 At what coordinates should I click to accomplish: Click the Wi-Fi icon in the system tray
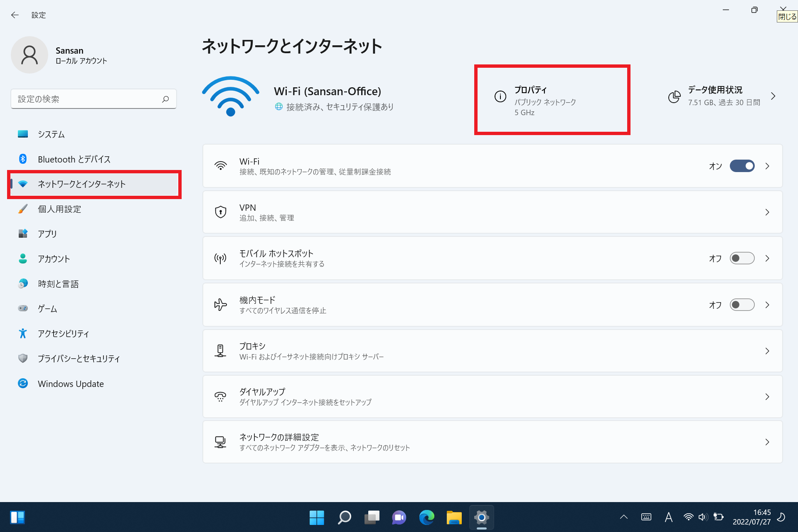[689, 517]
